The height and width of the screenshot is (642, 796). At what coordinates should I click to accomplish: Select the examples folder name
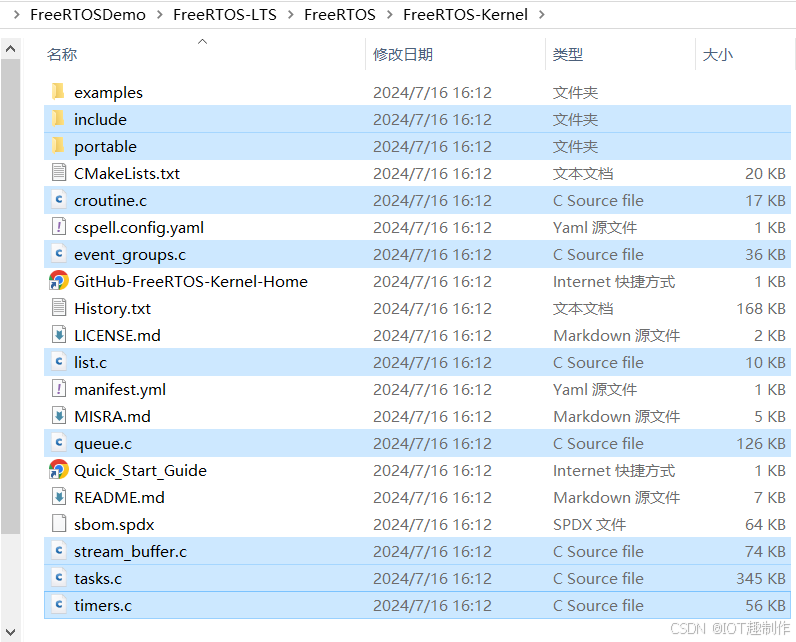click(x=108, y=92)
